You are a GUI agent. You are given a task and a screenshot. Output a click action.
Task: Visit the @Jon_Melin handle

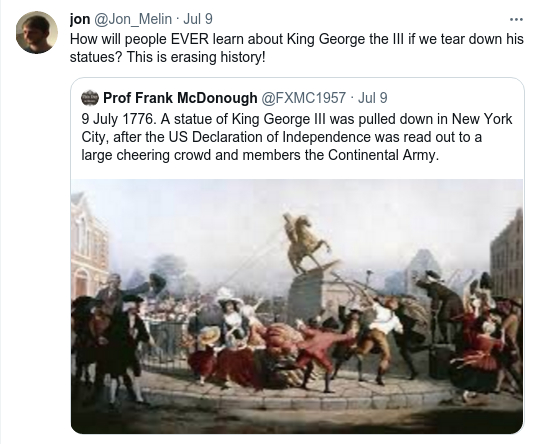point(133,19)
